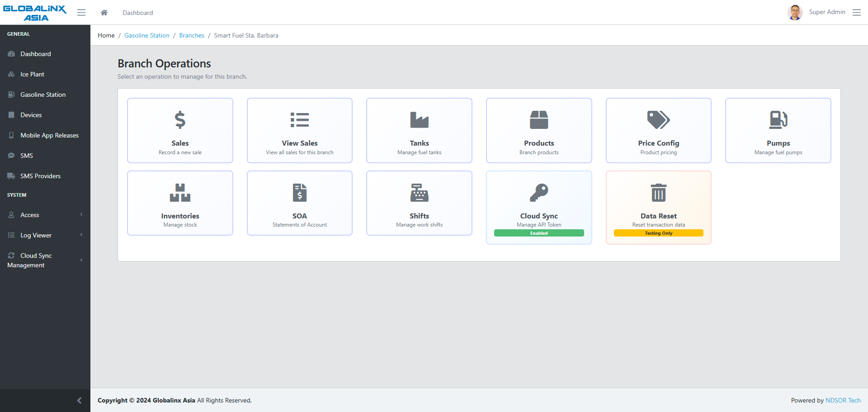Viewport: 868px width, 412px height.
Task: Click the home icon in top bar
Action: [x=104, y=13]
